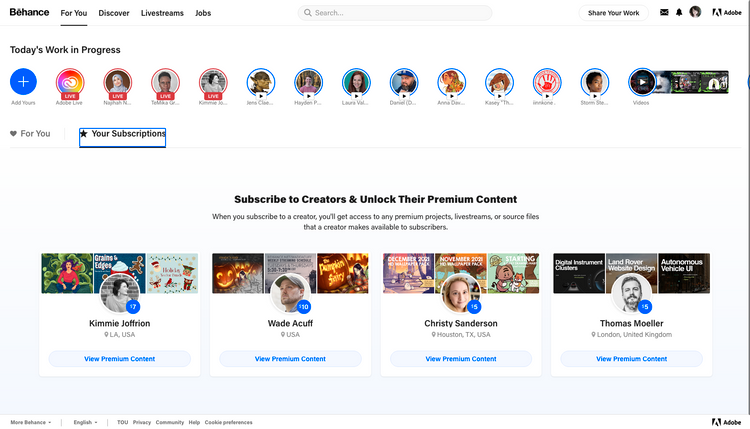Screen dimensions: 750x429
Task: Open the Livestreams nav item
Action: (x=162, y=13)
